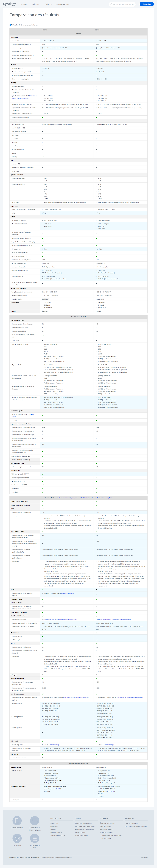
Task: Open the Disque Dur footer link
Action: 55,823
